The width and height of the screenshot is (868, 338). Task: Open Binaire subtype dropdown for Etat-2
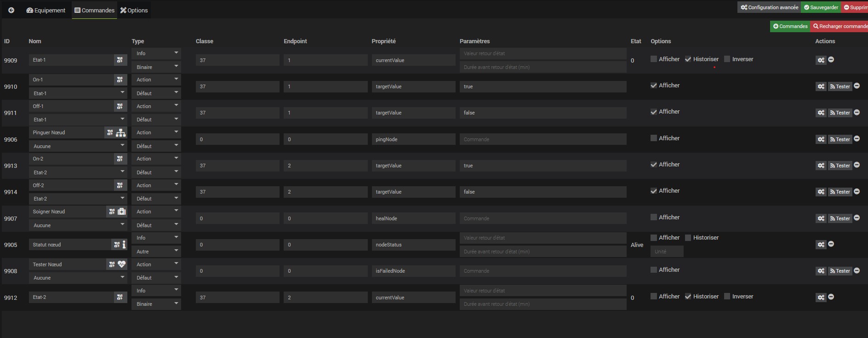click(x=156, y=304)
